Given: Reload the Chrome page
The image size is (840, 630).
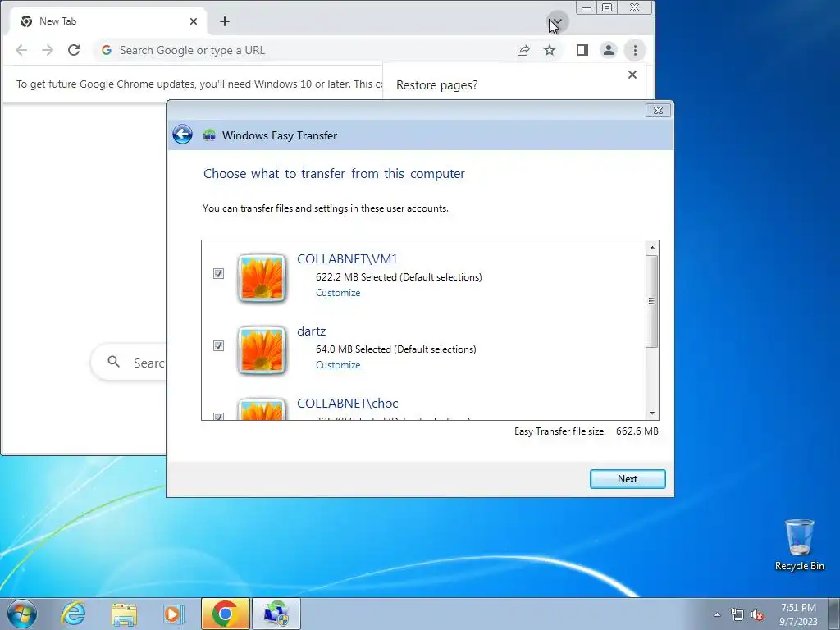Looking at the screenshot, I should pyautogui.click(x=74, y=50).
